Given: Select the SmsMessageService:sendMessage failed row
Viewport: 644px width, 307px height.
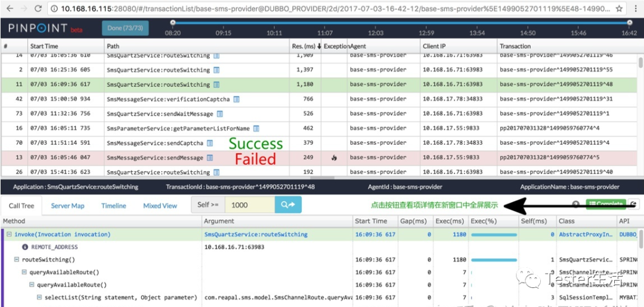Looking at the screenshot, I should [318, 157].
